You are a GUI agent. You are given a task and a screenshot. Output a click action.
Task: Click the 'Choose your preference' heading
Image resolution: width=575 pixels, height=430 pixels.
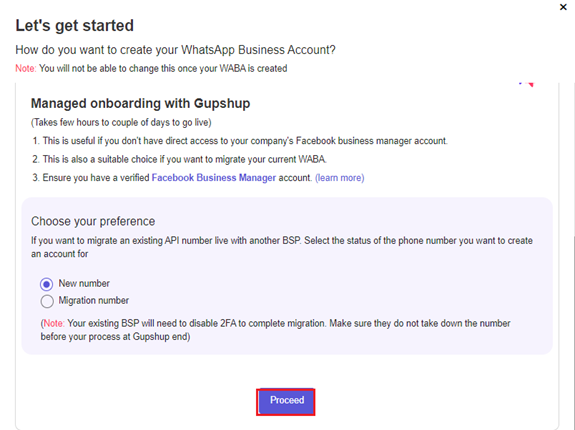[x=93, y=221]
